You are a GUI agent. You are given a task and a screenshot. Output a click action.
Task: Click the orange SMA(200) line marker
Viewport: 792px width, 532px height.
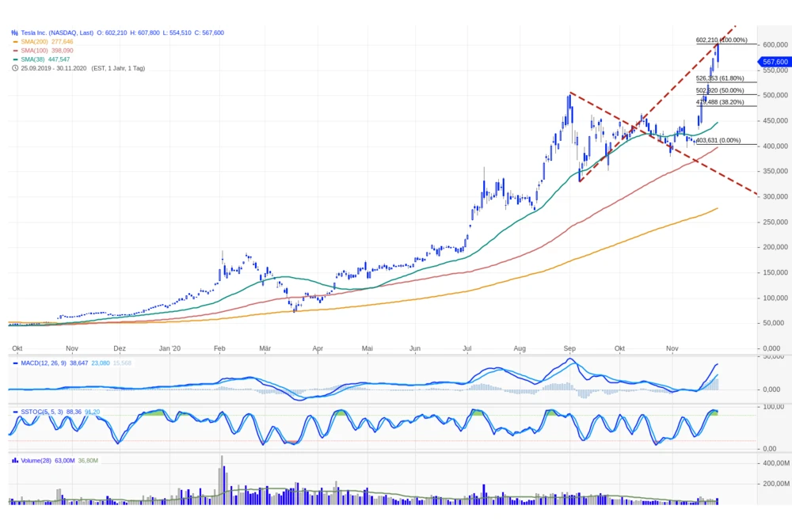(15, 42)
